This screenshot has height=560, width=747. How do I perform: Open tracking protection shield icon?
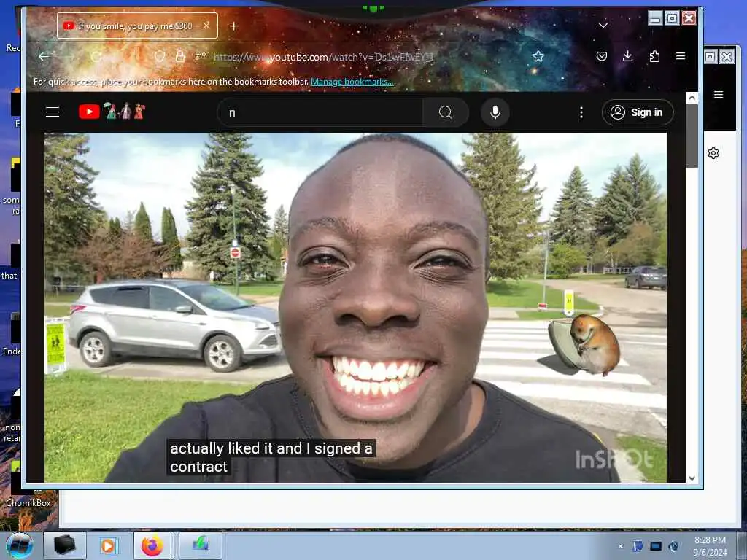(x=160, y=57)
